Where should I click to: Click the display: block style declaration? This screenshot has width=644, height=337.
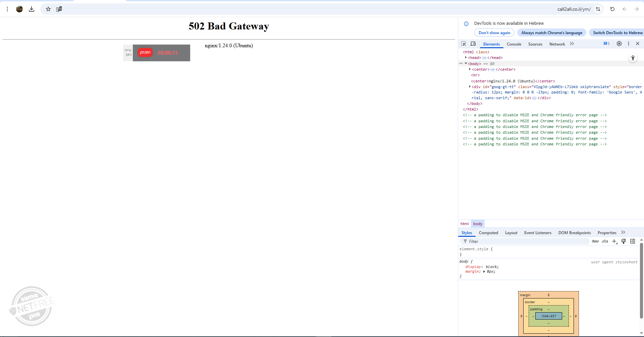tap(482, 267)
